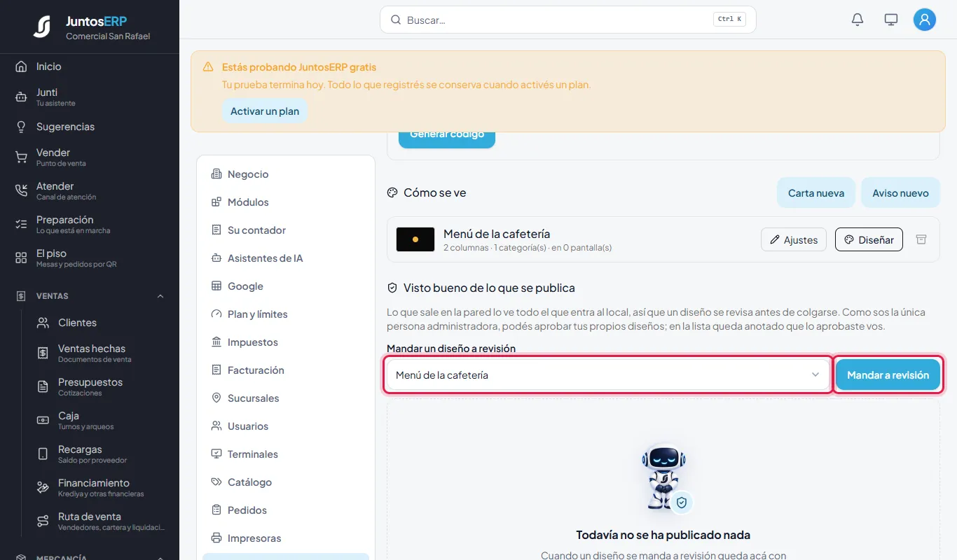Click the Sucursales map pin icon
The image size is (957, 560).
216,398
